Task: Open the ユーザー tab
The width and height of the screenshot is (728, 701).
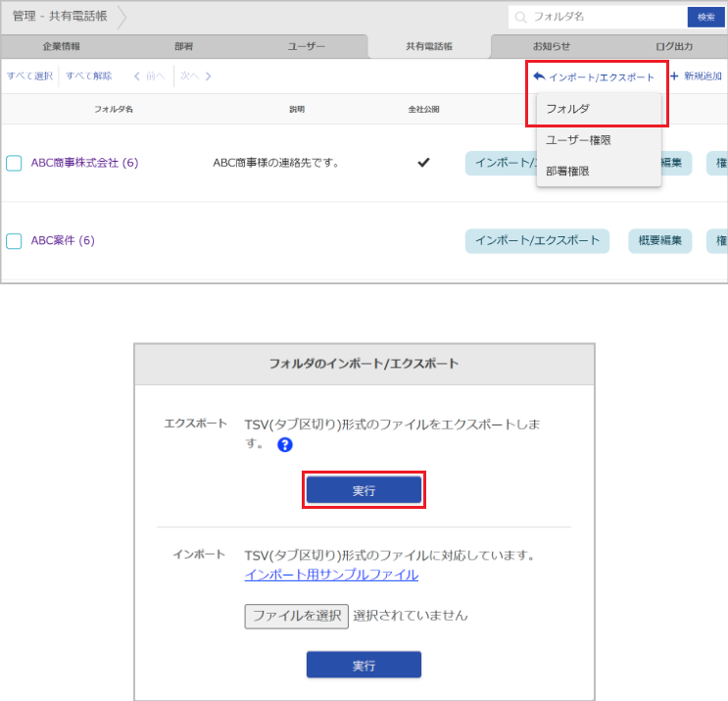Action: click(306, 46)
